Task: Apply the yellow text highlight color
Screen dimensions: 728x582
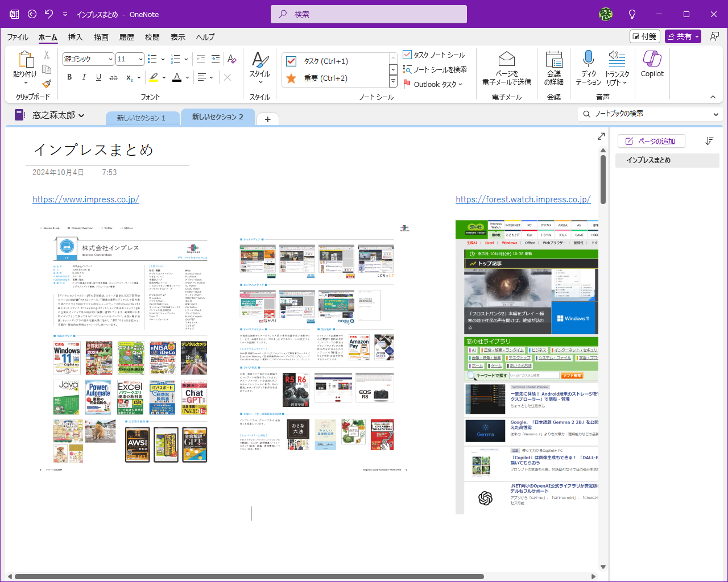Action: click(154, 77)
